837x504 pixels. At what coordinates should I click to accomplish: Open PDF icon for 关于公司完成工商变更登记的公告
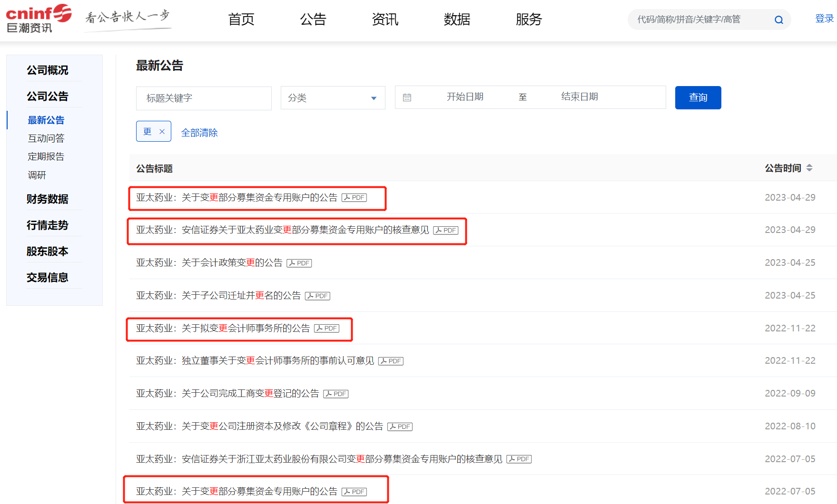[336, 394]
